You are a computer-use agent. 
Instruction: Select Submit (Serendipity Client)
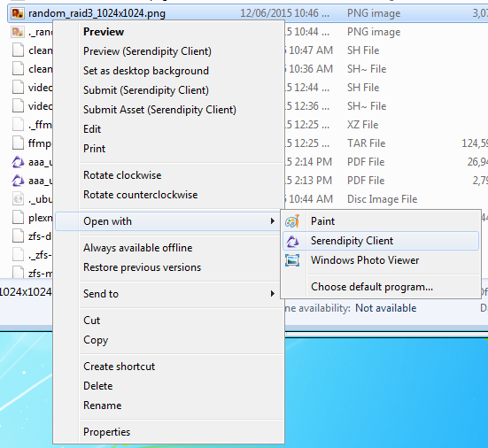click(x=146, y=90)
